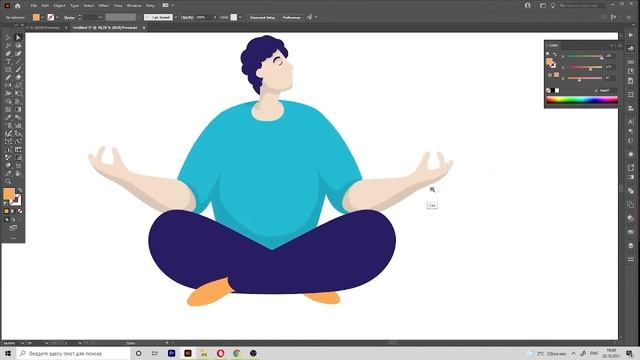Click the align icon next to Preferences
Viewport: 640px width, 360px height.
click(310, 17)
